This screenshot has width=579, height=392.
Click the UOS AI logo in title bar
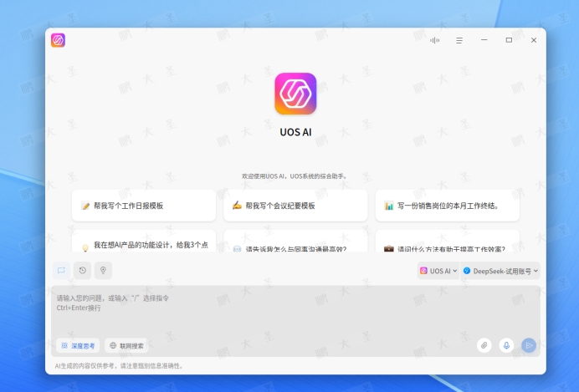pos(58,40)
